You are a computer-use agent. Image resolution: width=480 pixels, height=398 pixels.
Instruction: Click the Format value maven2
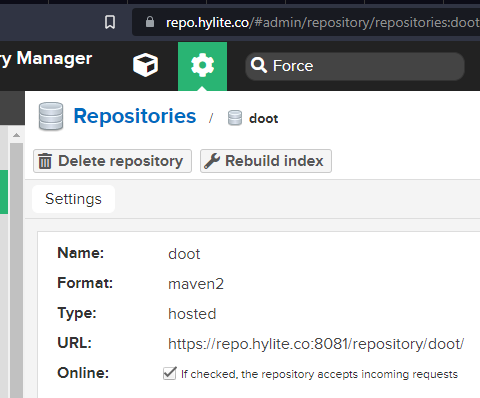[196, 284]
